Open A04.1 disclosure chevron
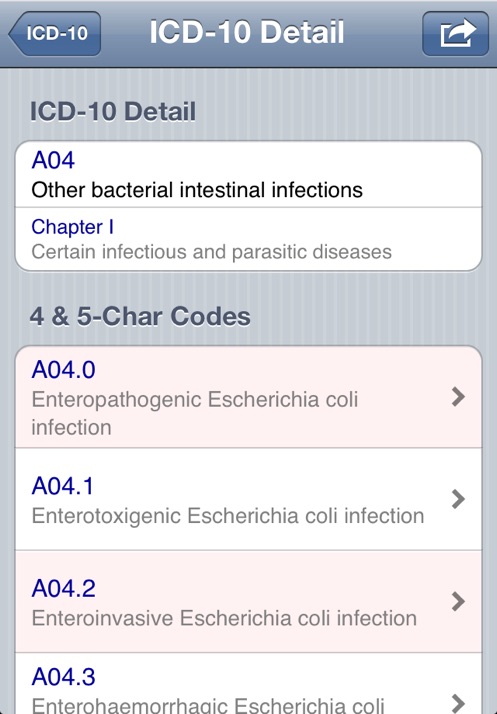The image size is (497, 714). pos(458,499)
